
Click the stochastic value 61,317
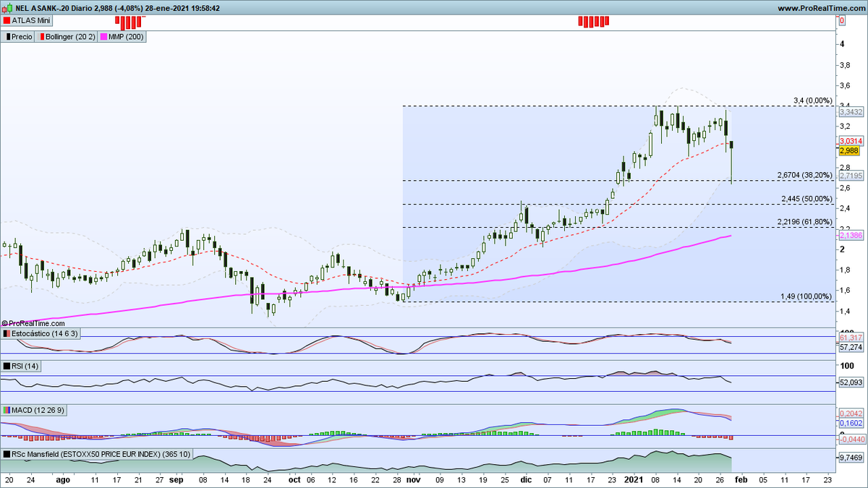[851, 338]
